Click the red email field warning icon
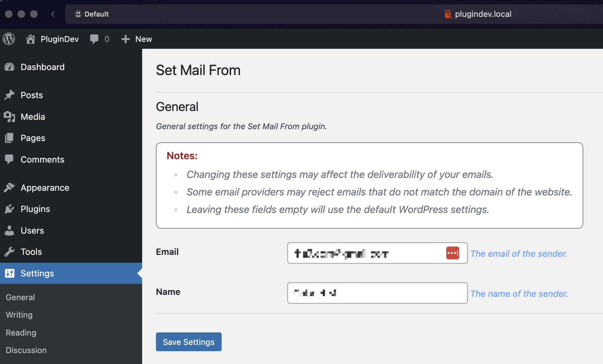The height and width of the screenshot is (364, 603). coord(453,253)
